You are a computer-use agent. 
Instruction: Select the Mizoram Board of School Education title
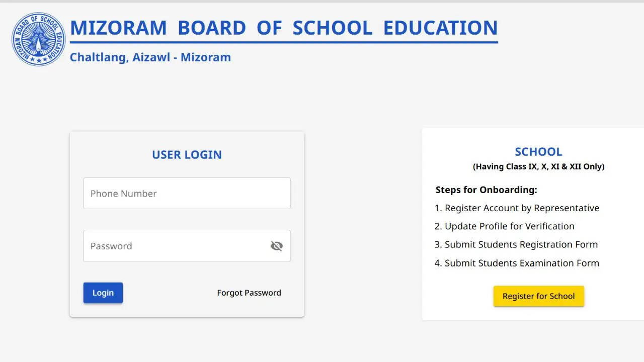coord(284,28)
